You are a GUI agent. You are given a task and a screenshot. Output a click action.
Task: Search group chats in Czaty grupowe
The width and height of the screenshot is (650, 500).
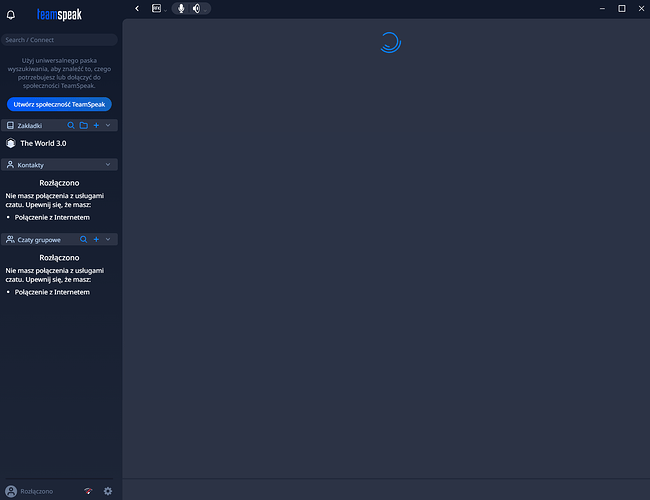point(83,239)
